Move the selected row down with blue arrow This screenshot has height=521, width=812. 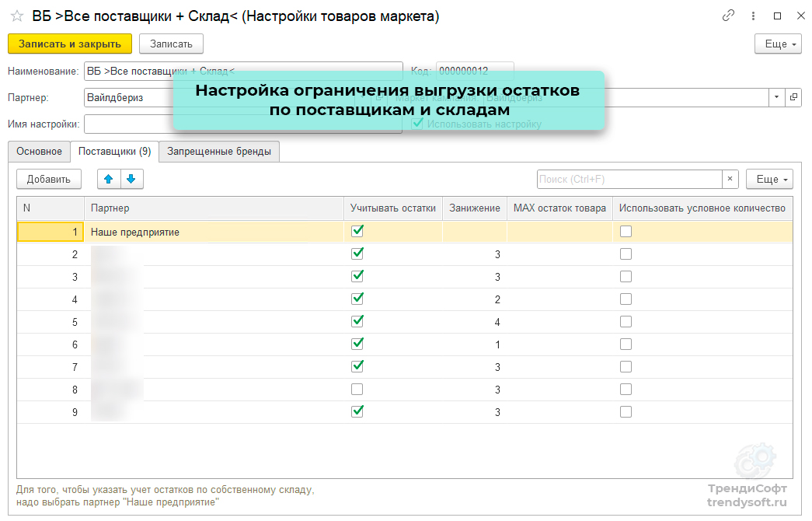point(131,180)
